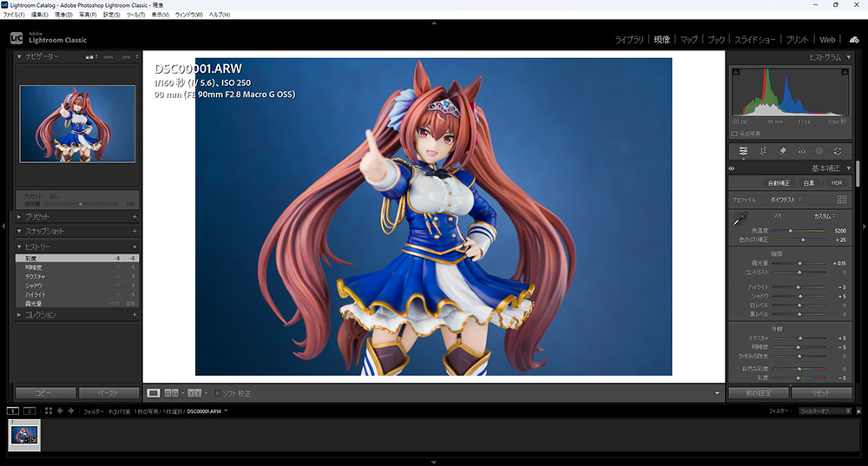Viewport: 868px width, 466px height.
Task: Open the DSC00001.ARW filmstrip path dropdown
Action: coord(226,411)
